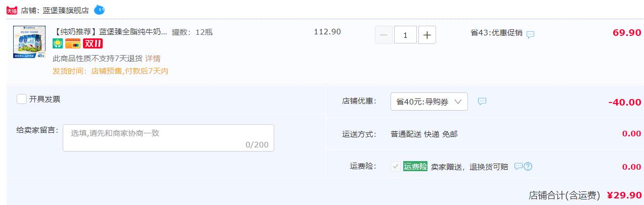Click the 详情 link about 7-day returns
The image size is (644, 205).
click(x=153, y=59)
